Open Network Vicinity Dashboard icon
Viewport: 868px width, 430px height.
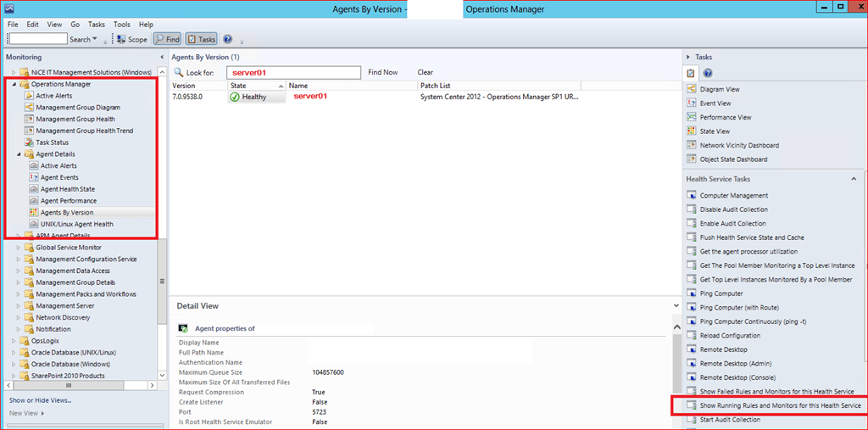pyautogui.click(x=691, y=145)
